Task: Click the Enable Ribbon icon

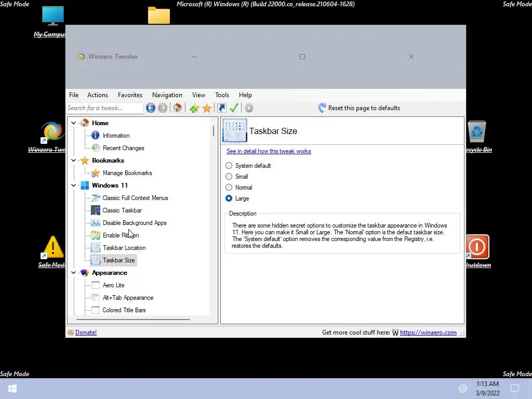Action: [x=96, y=235]
